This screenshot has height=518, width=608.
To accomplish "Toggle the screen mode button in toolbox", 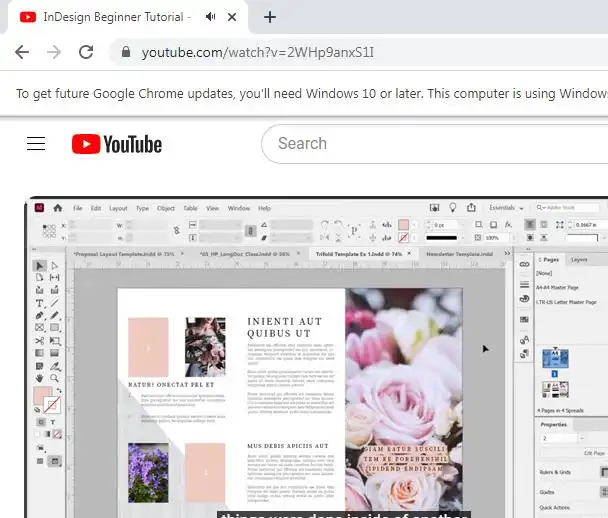I will [x=55, y=461].
